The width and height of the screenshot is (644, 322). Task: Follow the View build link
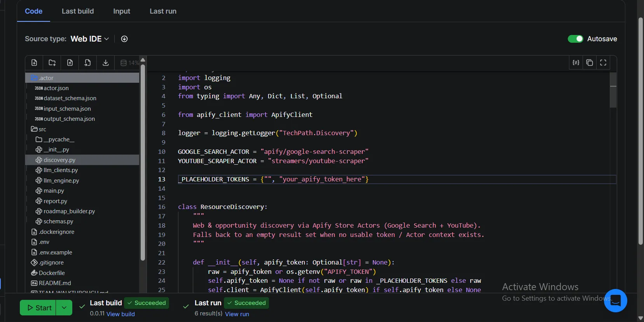click(120, 314)
